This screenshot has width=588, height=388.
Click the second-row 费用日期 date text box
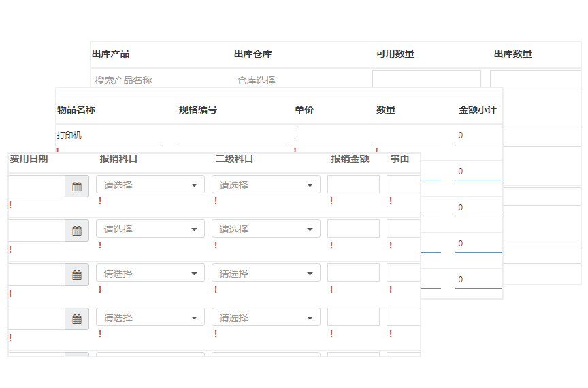coord(37,230)
